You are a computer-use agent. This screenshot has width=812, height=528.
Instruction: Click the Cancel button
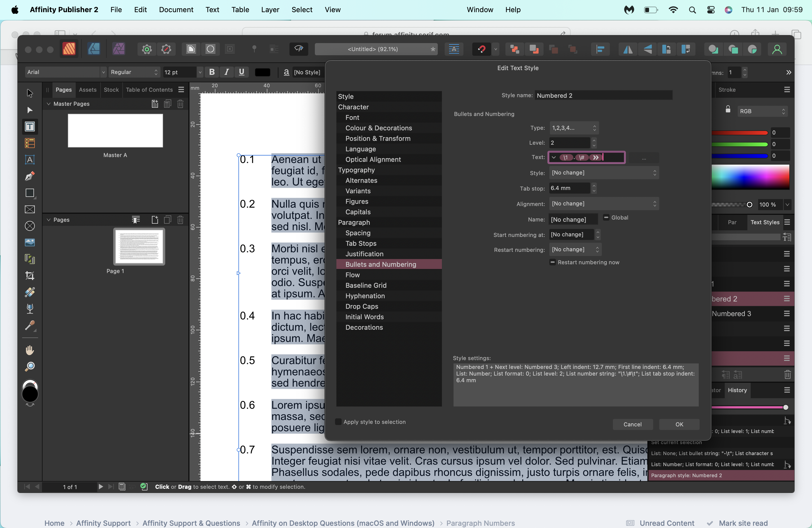tap(632, 424)
